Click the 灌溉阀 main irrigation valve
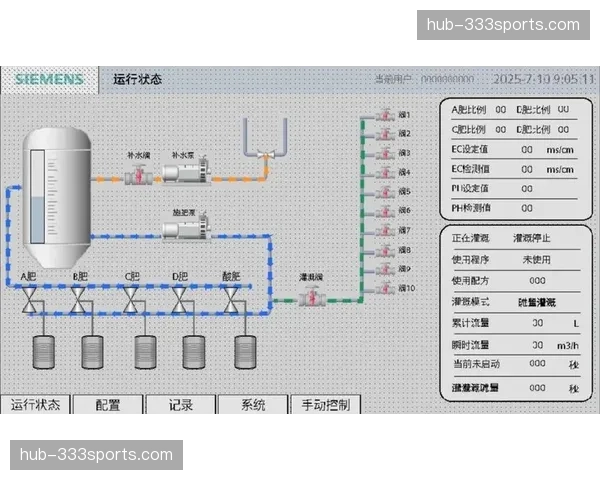 (x=312, y=296)
